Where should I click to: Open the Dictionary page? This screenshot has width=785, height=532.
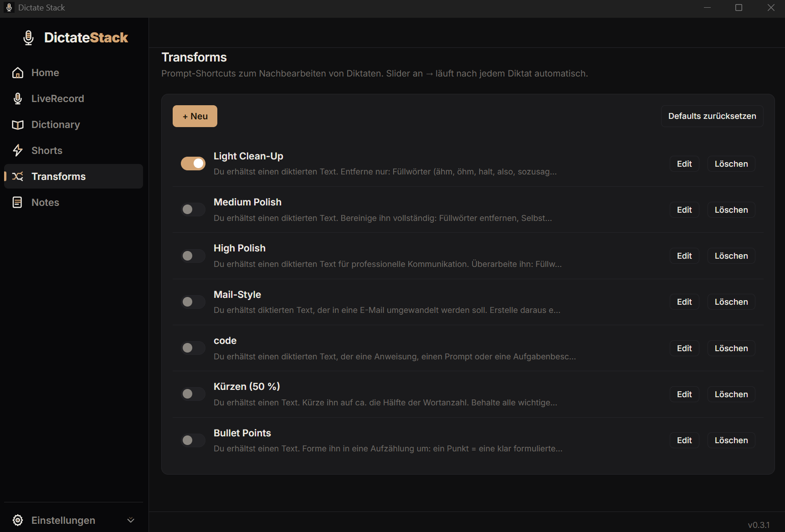73,125
